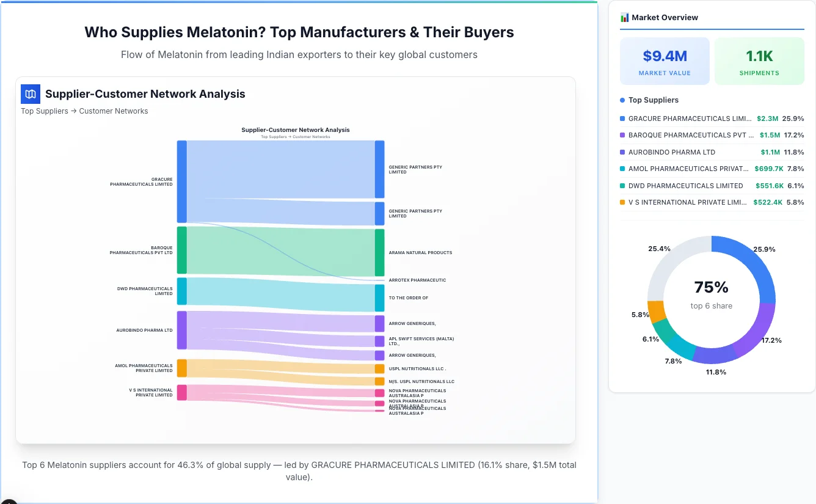Click the $2.3M value for GRACURE

coord(768,119)
